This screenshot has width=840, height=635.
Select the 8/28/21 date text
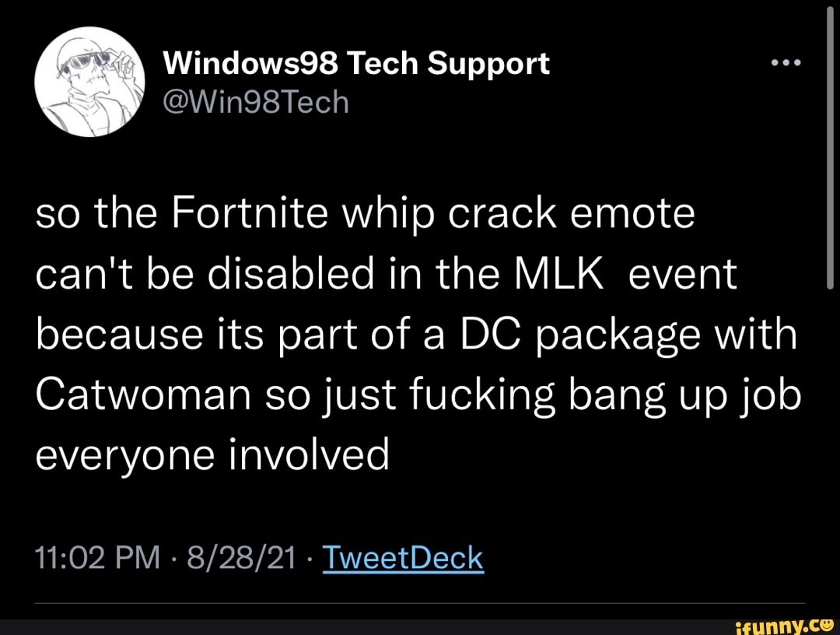241,557
